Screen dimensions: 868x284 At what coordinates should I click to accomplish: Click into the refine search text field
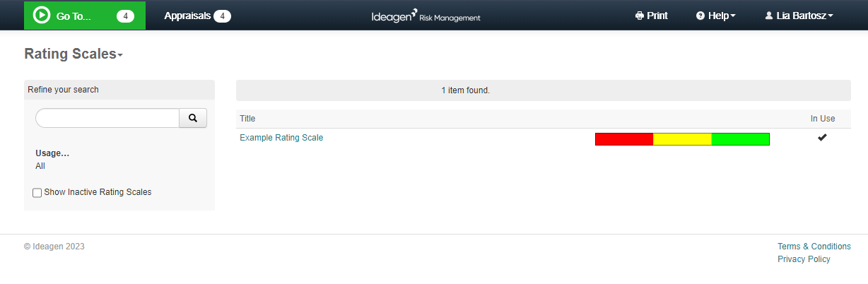click(x=107, y=118)
